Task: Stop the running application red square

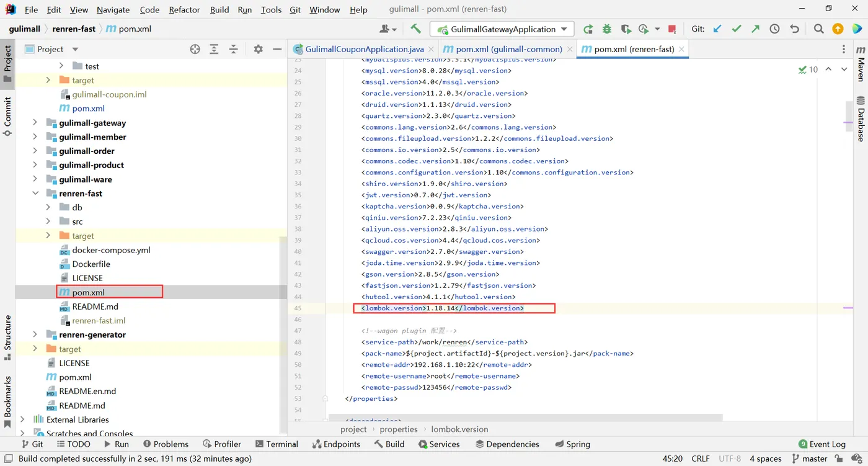Action: [672, 29]
